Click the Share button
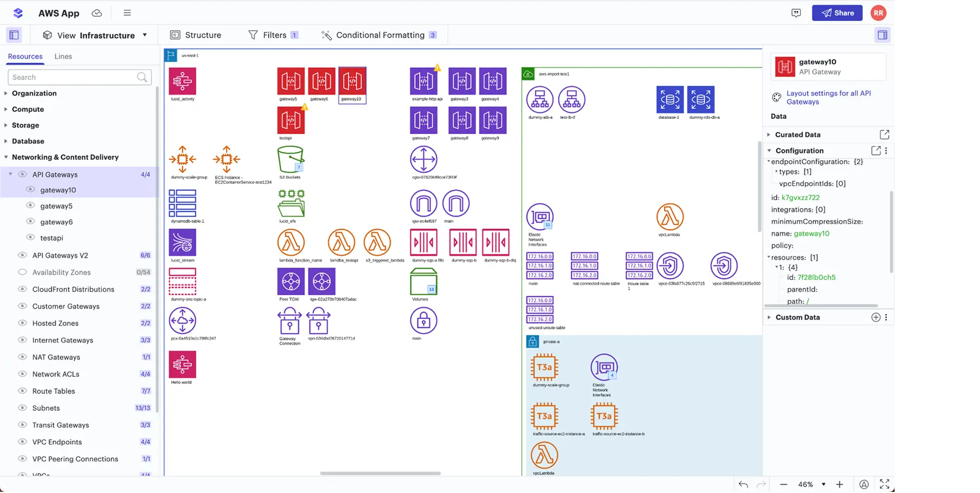 point(837,13)
